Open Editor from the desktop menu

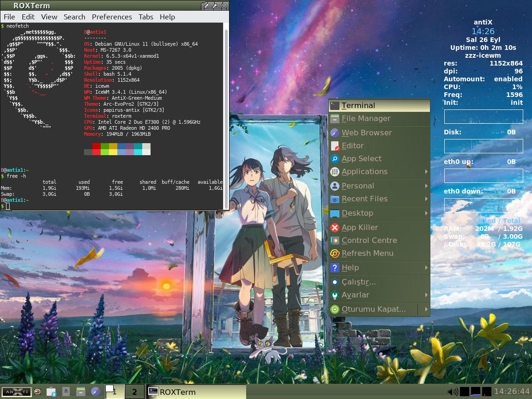pyautogui.click(x=379, y=145)
